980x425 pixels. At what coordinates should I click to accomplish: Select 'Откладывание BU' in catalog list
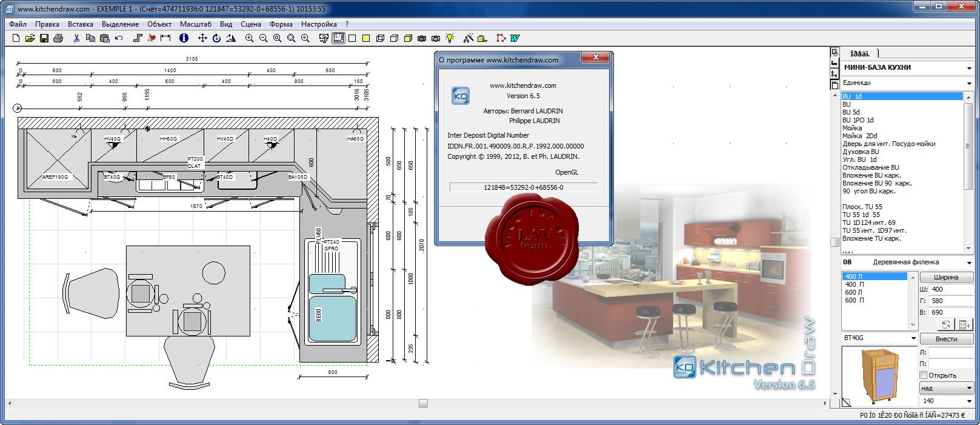[871, 167]
